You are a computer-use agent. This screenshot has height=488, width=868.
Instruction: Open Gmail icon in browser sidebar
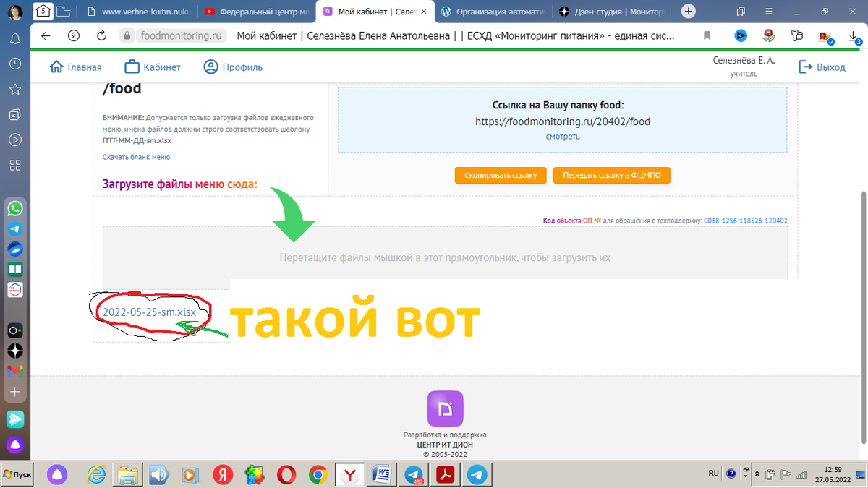coord(14,371)
